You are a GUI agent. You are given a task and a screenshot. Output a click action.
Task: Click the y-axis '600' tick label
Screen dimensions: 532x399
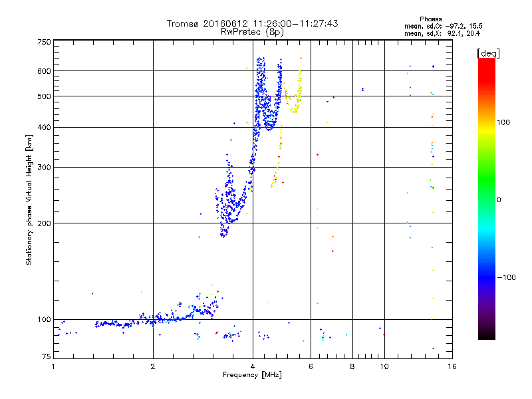click(x=44, y=71)
